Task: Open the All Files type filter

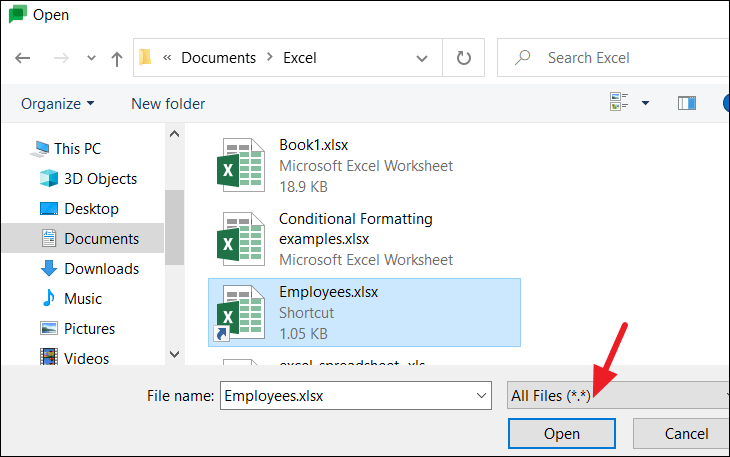Action: pyautogui.click(x=618, y=396)
